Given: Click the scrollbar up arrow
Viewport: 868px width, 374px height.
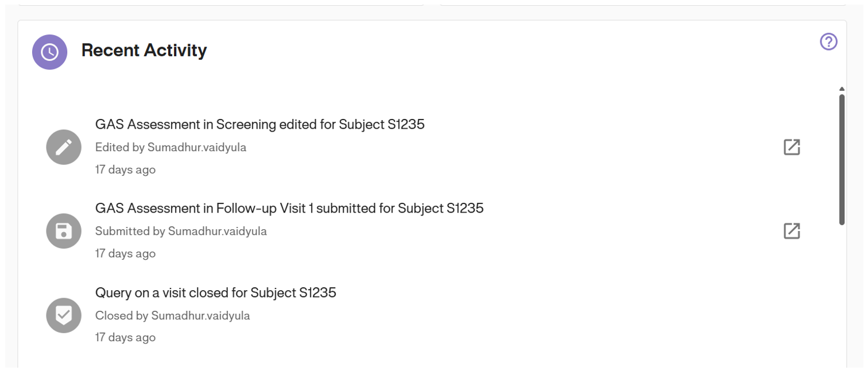Looking at the screenshot, I should [842, 89].
